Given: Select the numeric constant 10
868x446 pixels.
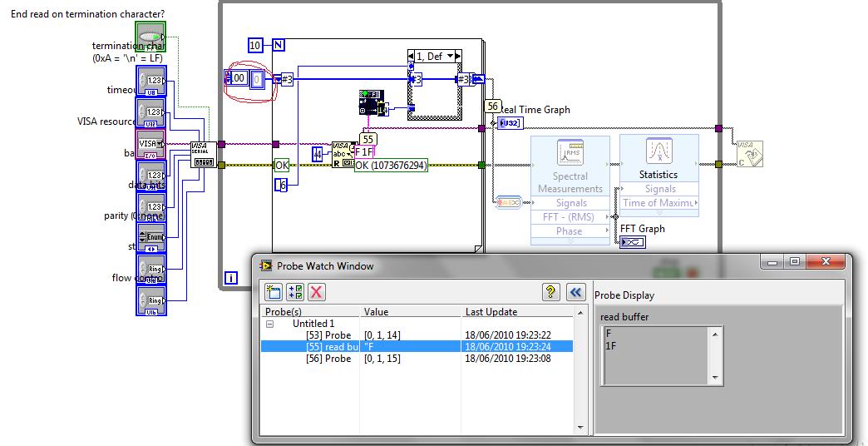Looking at the screenshot, I should [x=255, y=46].
